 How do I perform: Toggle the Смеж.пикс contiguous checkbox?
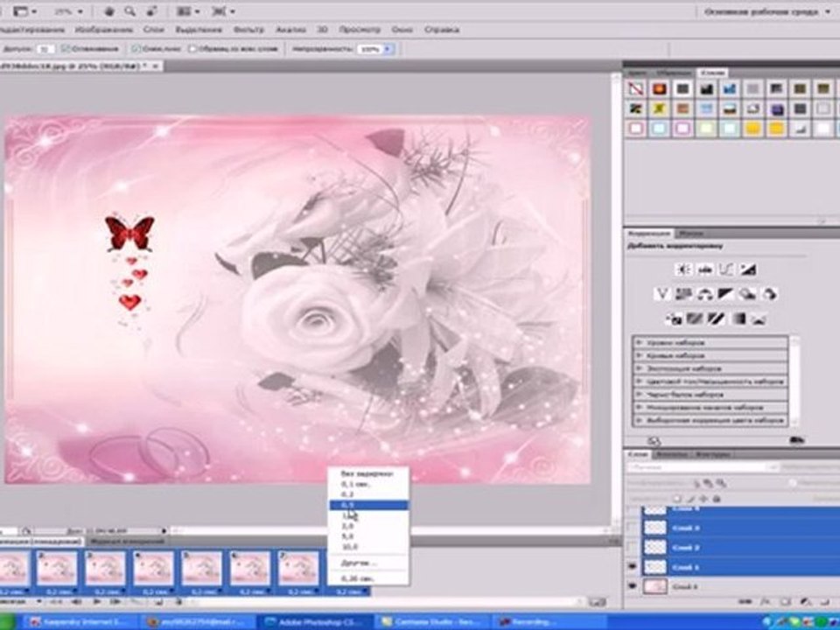136,49
